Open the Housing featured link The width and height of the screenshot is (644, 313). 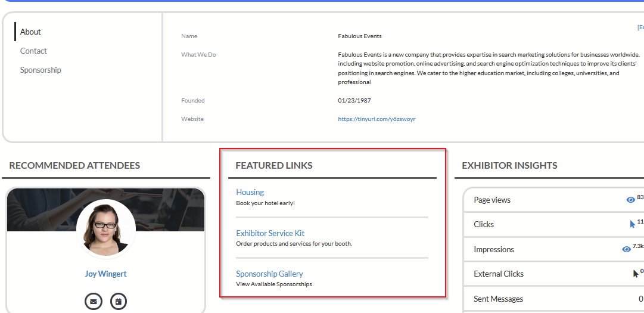[x=250, y=193]
